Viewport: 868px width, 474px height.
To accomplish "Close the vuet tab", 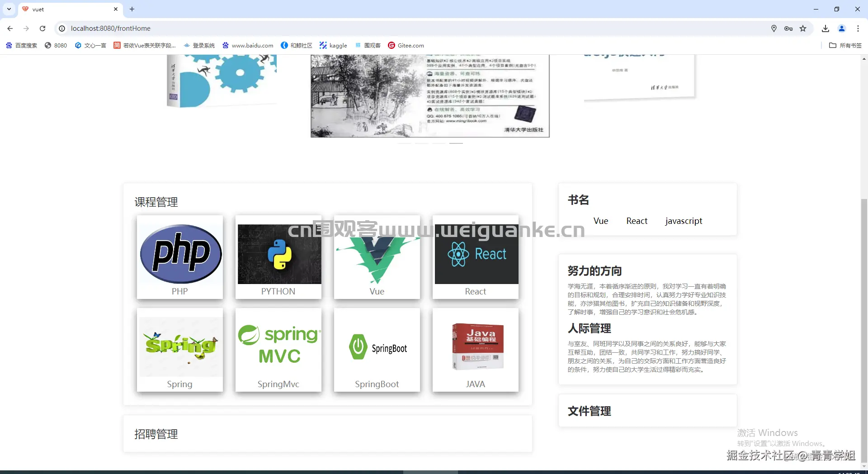I will (x=116, y=9).
